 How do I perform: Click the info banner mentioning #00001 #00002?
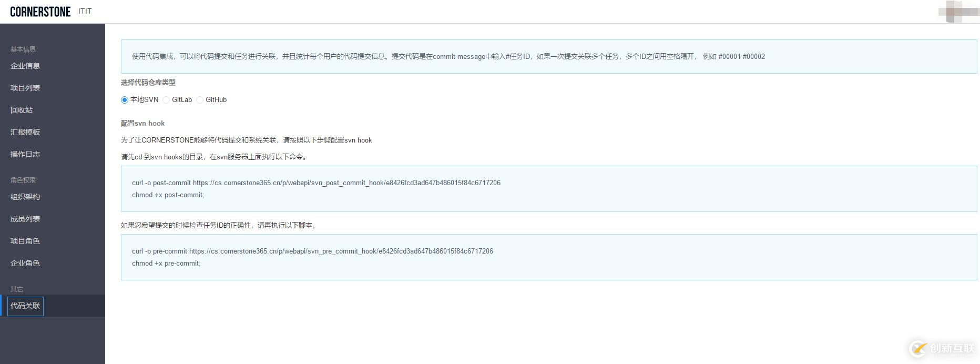[x=549, y=56]
